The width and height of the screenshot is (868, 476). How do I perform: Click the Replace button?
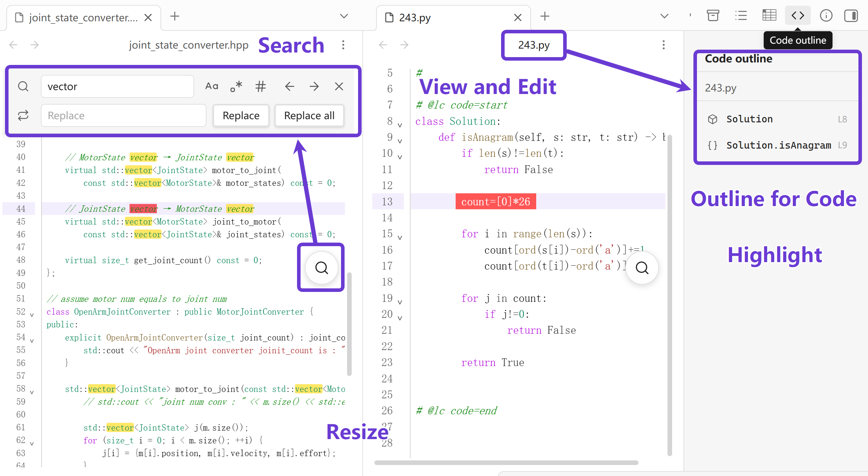241,116
